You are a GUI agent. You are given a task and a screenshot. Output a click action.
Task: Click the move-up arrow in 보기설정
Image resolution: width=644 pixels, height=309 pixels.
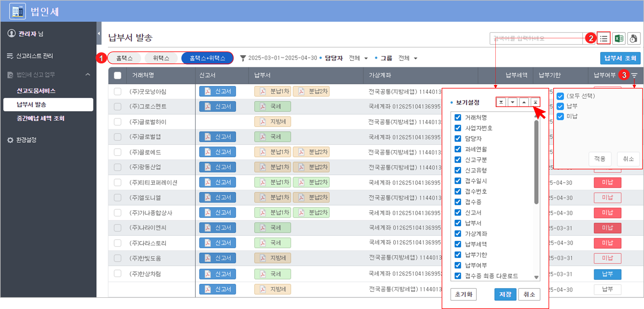[x=524, y=102]
